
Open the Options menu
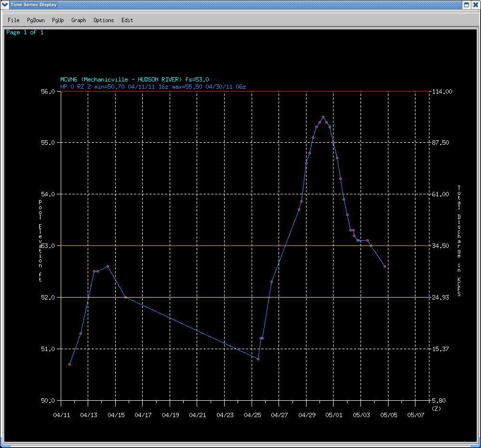pyautogui.click(x=104, y=20)
